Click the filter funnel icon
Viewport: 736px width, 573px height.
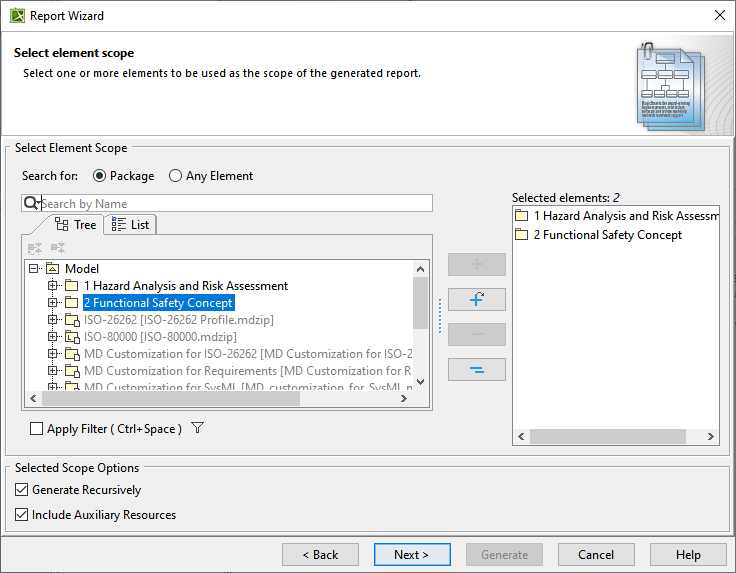tap(197, 429)
